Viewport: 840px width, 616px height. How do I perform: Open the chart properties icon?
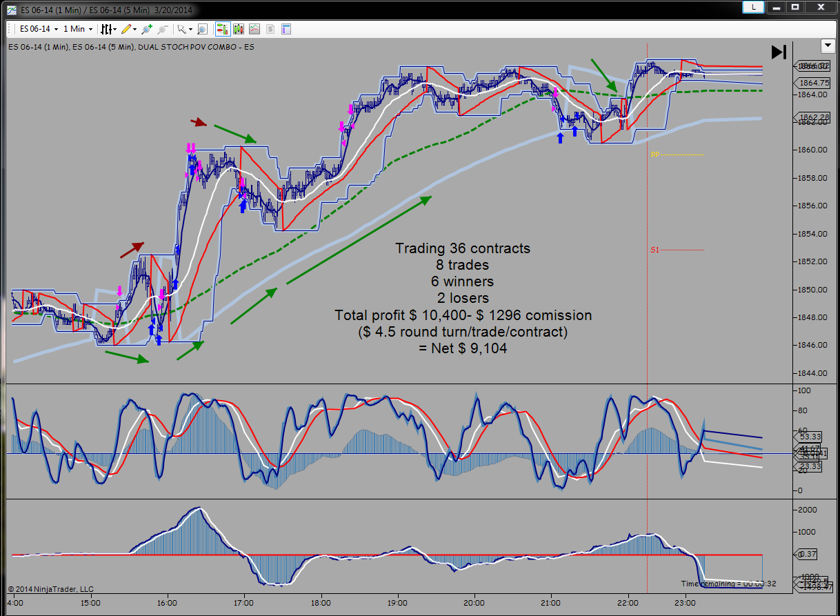[286, 29]
